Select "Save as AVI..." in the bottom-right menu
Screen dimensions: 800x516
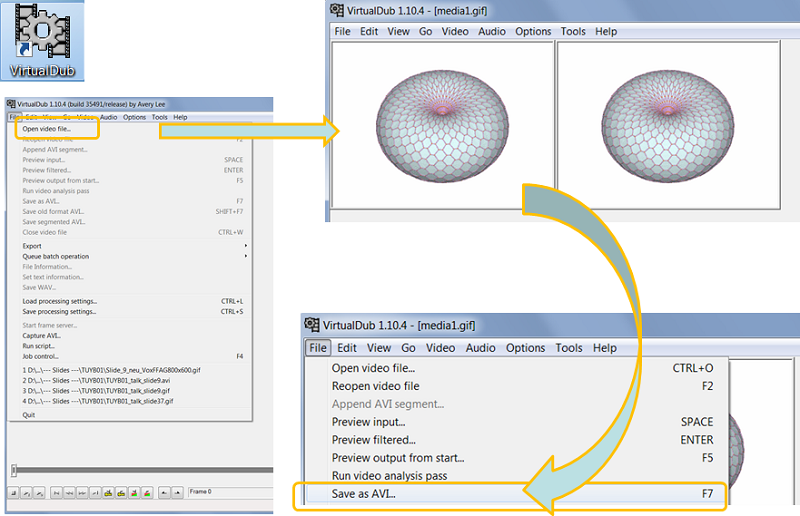click(364, 494)
